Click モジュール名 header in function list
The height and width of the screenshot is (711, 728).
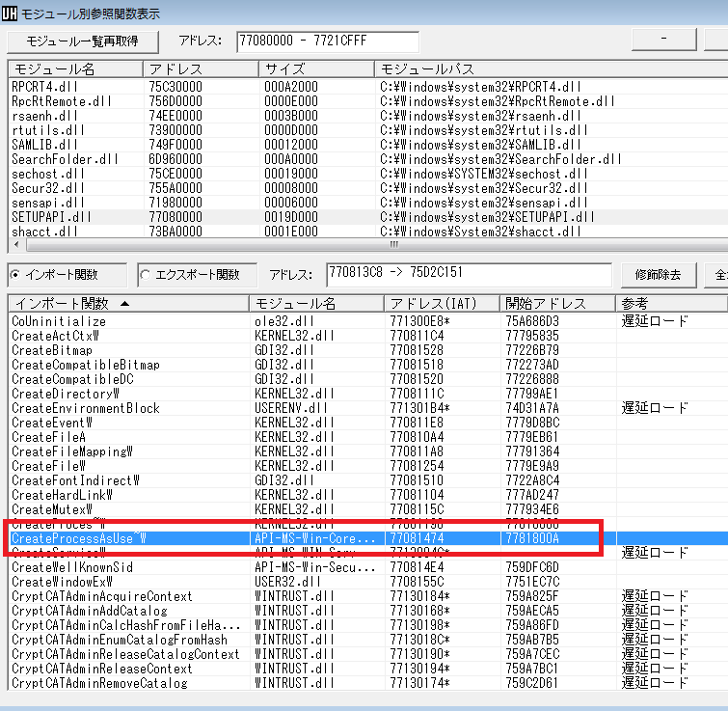tap(316, 304)
